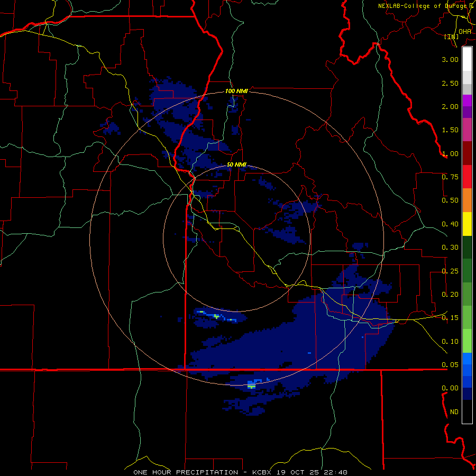This screenshot has width=476, height=476.
Task: Select the light green swatch near 0.10
Action: point(467,341)
